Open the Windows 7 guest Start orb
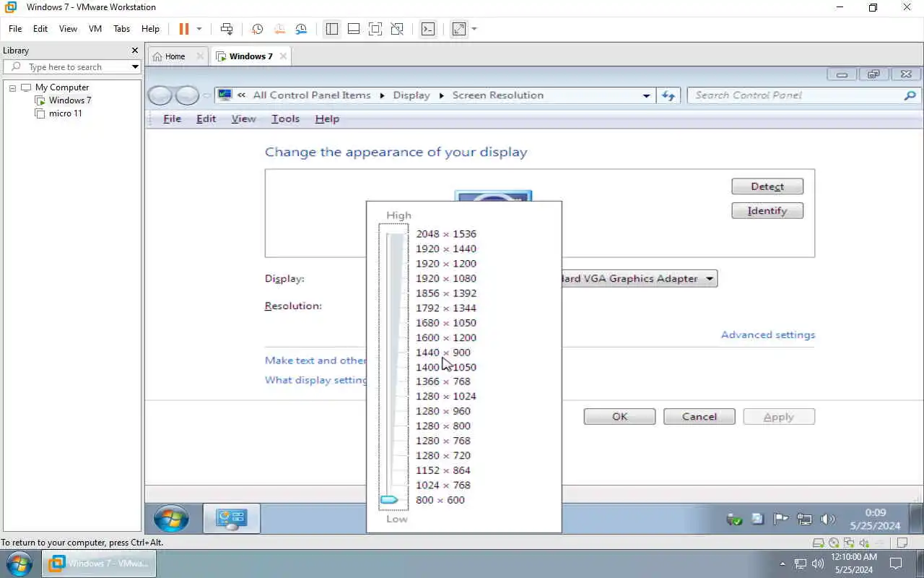 pyautogui.click(x=171, y=519)
